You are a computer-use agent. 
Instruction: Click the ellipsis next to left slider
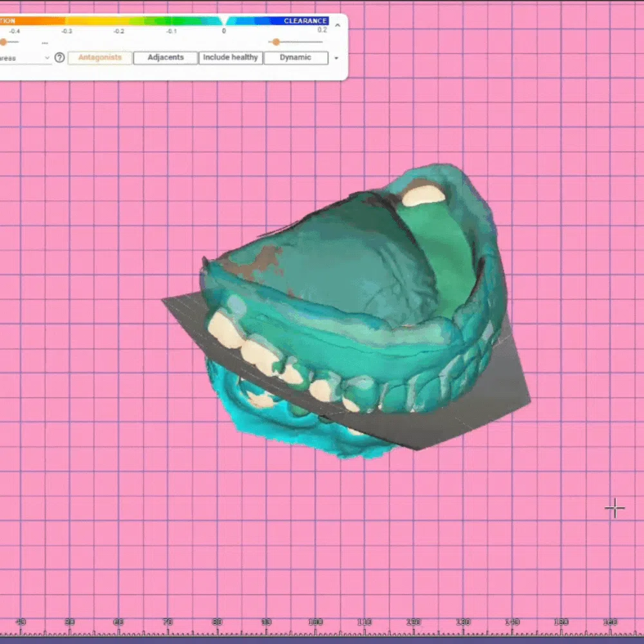pyautogui.click(x=44, y=43)
